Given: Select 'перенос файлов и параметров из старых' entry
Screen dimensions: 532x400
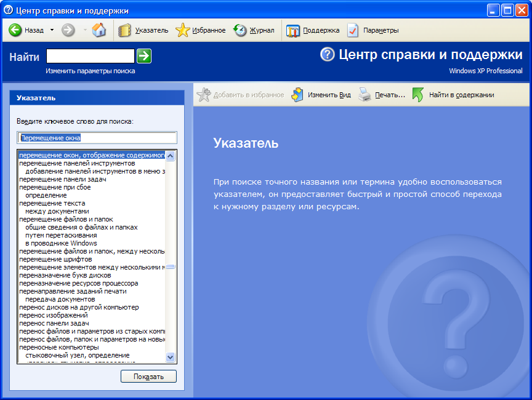Looking at the screenshot, I should [92, 331].
